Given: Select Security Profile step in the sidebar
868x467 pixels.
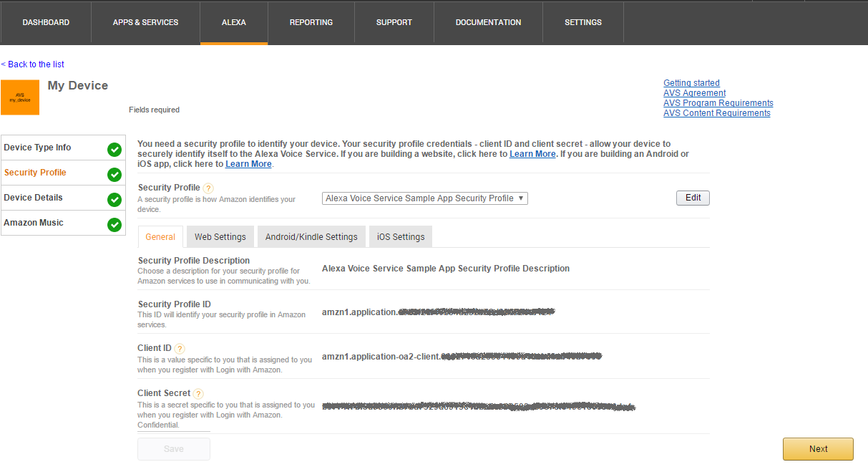Looking at the screenshot, I should (63, 173).
